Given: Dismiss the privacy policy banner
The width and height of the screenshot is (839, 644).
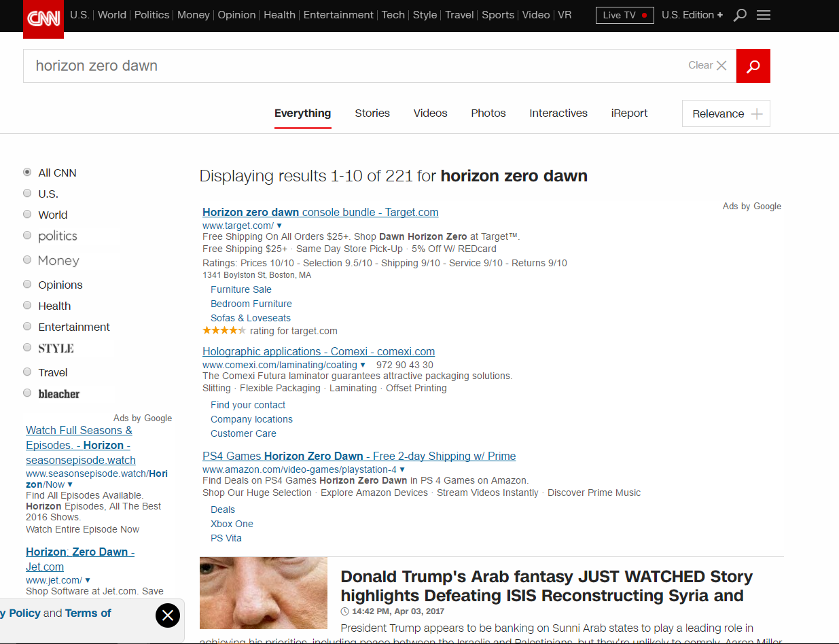Looking at the screenshot, I should click(x=168, y=615).
